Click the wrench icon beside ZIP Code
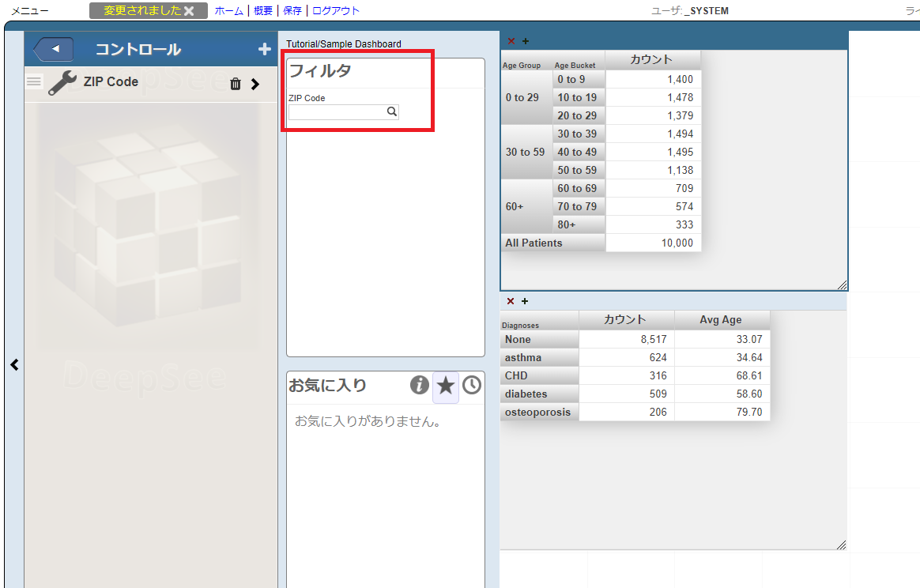The height and width of the screenshot is (588, 920). coord(62,82)
